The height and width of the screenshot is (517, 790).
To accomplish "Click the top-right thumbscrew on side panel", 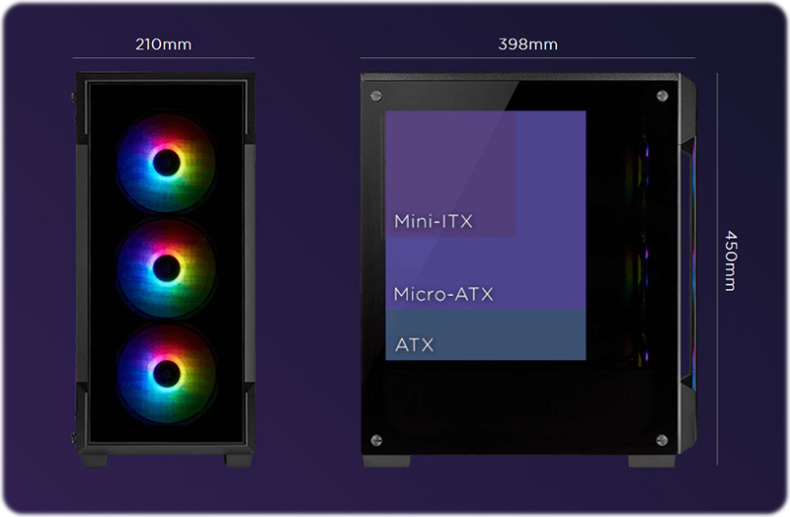I will [662, 96].
